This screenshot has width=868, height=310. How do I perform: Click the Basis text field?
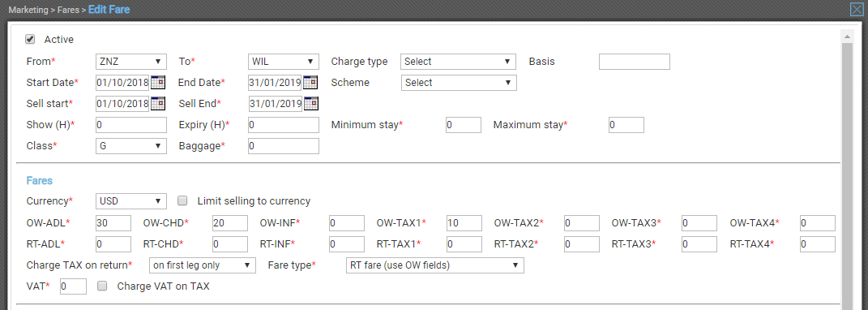[635, 62]
